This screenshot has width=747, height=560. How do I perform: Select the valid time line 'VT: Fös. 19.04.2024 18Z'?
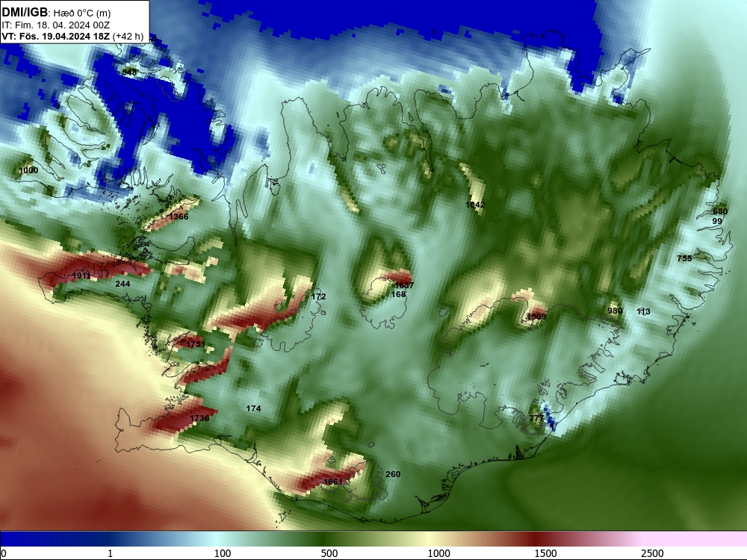point(56,36)
